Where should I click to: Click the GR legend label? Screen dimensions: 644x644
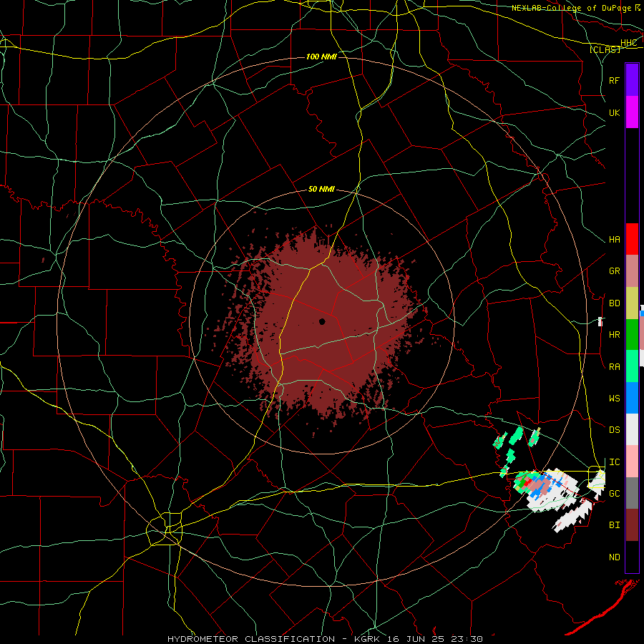[x=615, y=271]
